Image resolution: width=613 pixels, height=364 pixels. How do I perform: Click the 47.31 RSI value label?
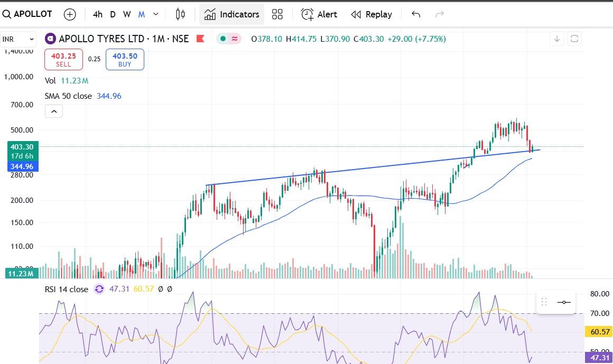[x=600, y=358]
